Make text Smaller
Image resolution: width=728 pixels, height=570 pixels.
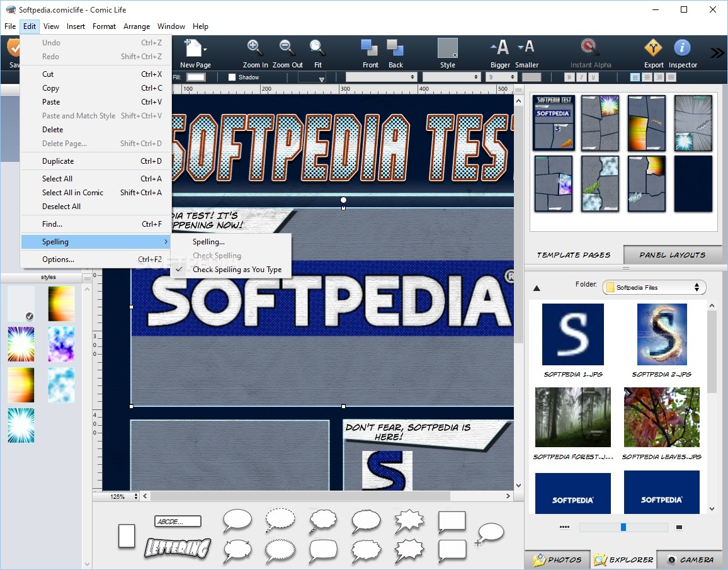pyautogui.click(x=526, y=47)
